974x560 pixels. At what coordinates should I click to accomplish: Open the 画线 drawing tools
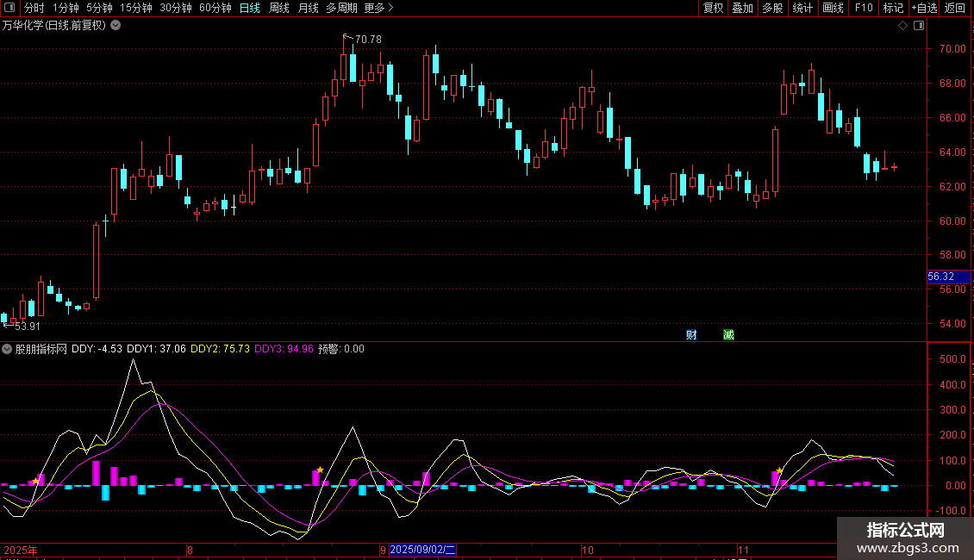[833, 8]
